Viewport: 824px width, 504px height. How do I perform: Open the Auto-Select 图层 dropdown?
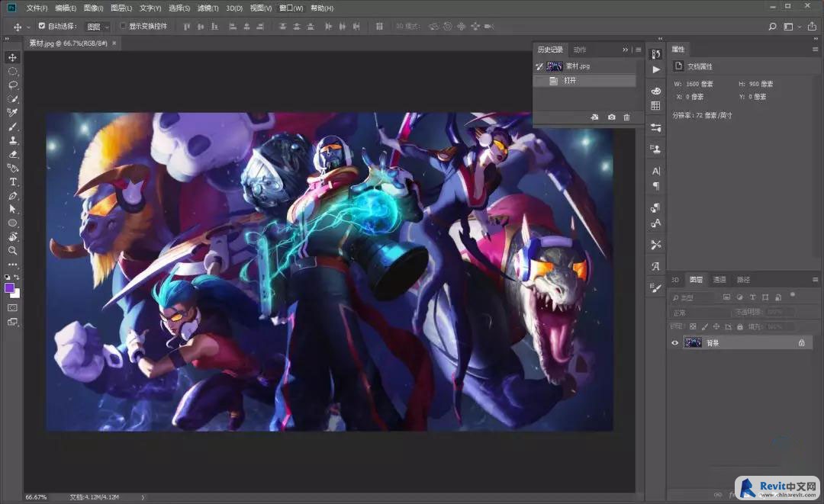tap(98, 26)
